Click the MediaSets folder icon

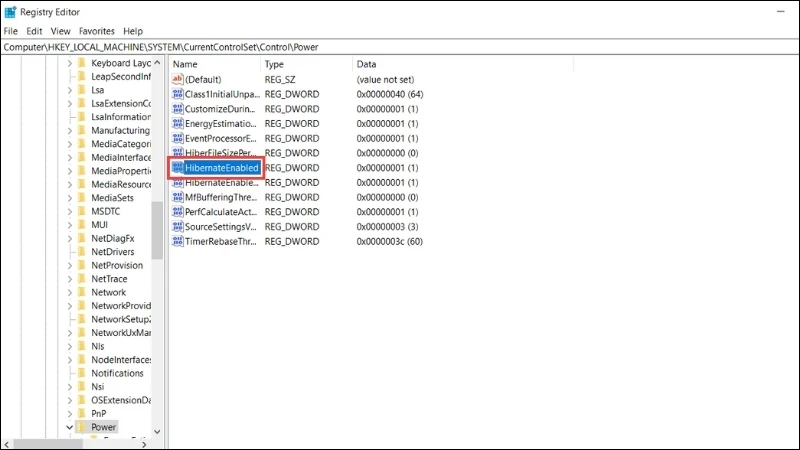(82, 198)
